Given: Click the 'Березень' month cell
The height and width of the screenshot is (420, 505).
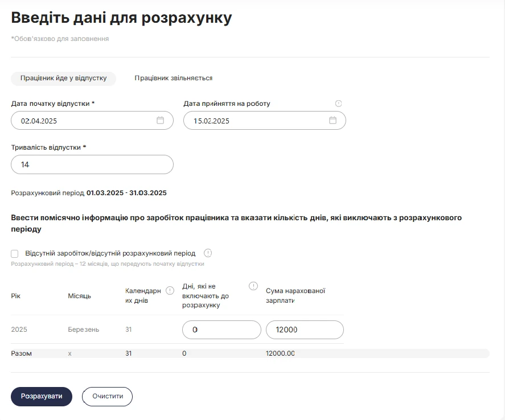Looking at the screenshot, I should click(x=84, y=330).
